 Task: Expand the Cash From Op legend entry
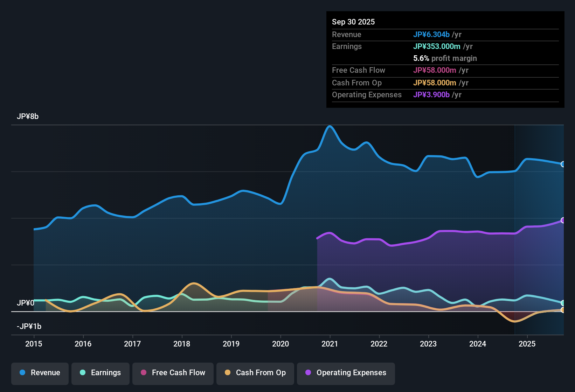pyautogui.click(x=255, y=373)
